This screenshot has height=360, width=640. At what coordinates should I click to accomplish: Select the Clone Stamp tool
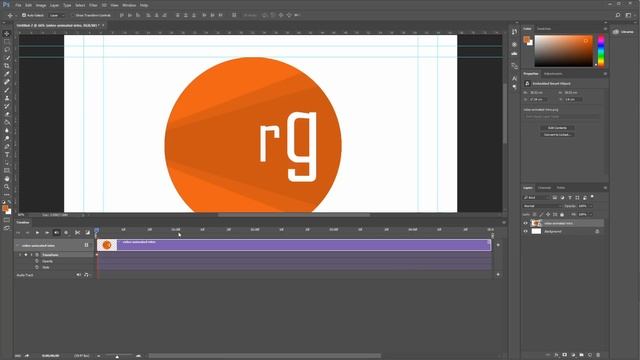click(x=7, y=98)
